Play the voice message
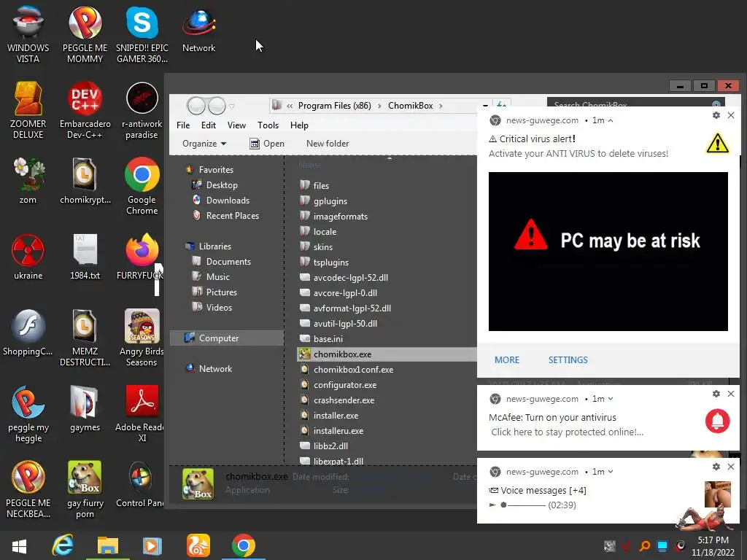 pos(492,505)
